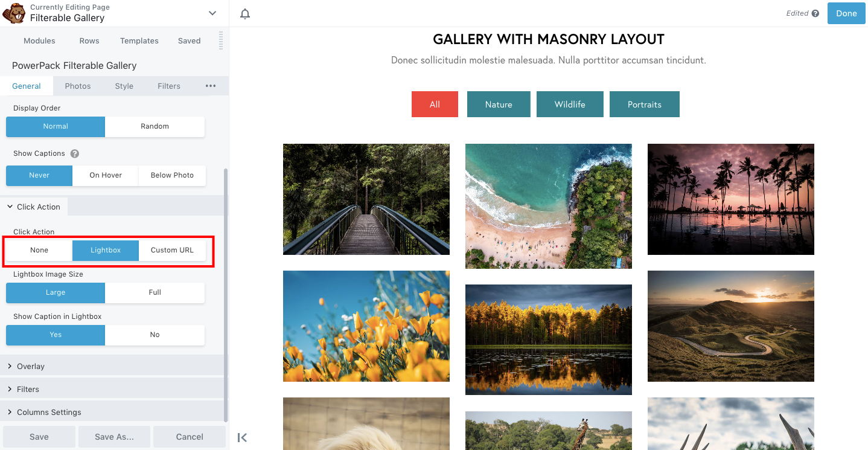Open the notifications bell
This screenshot has width=868, height=450.
click(x=245, y=13)
